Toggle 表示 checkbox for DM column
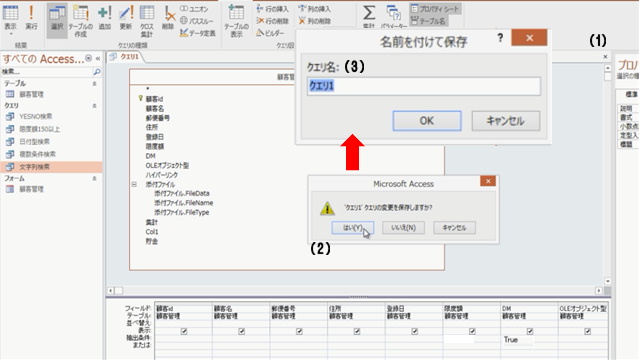Image resolution: width=640 pixels, height=360 pixels. pos(530,331)
